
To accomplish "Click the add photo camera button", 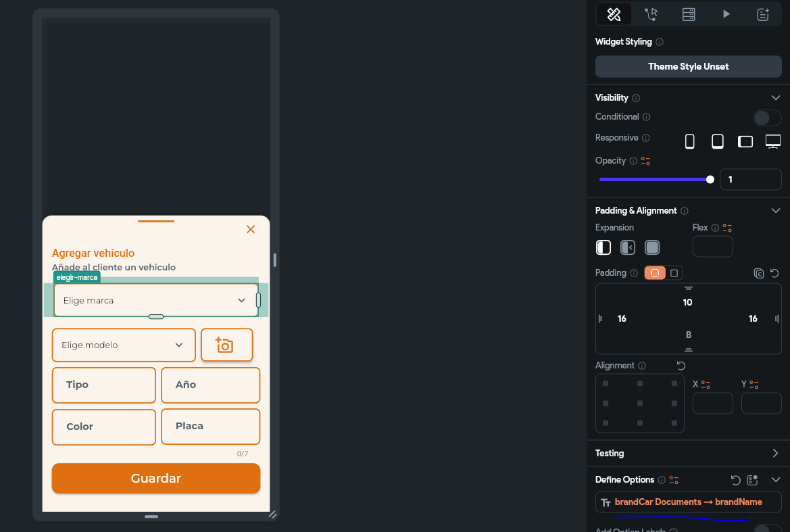I will click(x=226, y=345).
